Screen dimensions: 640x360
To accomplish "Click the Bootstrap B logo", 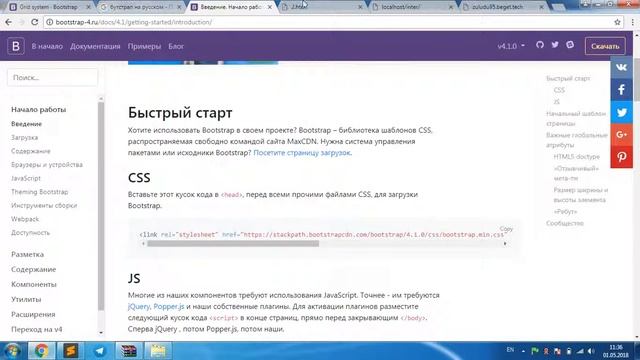I will point(16,46).
